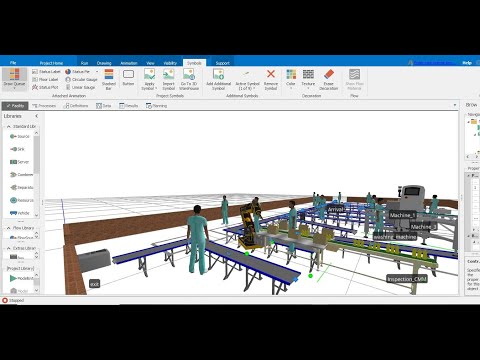
Task: Click Standard Library scroll down arrow
Action: coord(37,215)
